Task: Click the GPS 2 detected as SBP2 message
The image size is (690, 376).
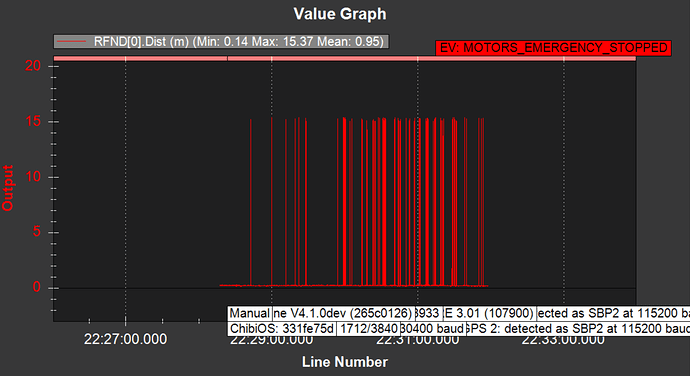Action: [578, 329]
